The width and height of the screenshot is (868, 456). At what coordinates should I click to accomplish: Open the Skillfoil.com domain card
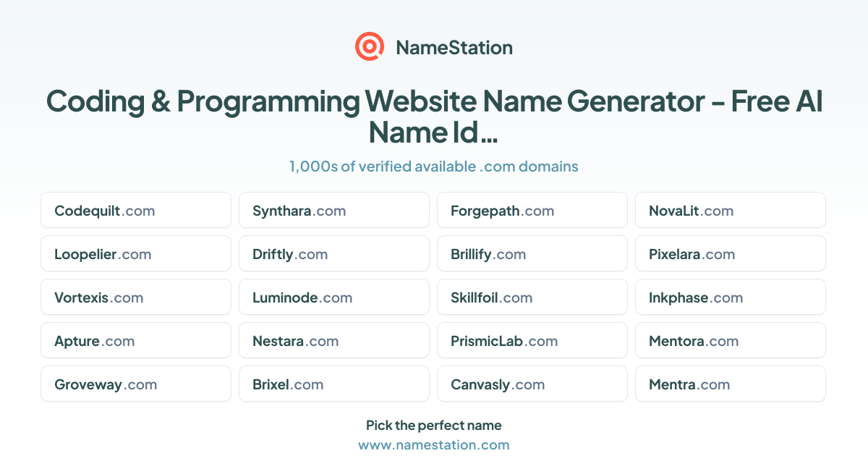click(532, 297)
